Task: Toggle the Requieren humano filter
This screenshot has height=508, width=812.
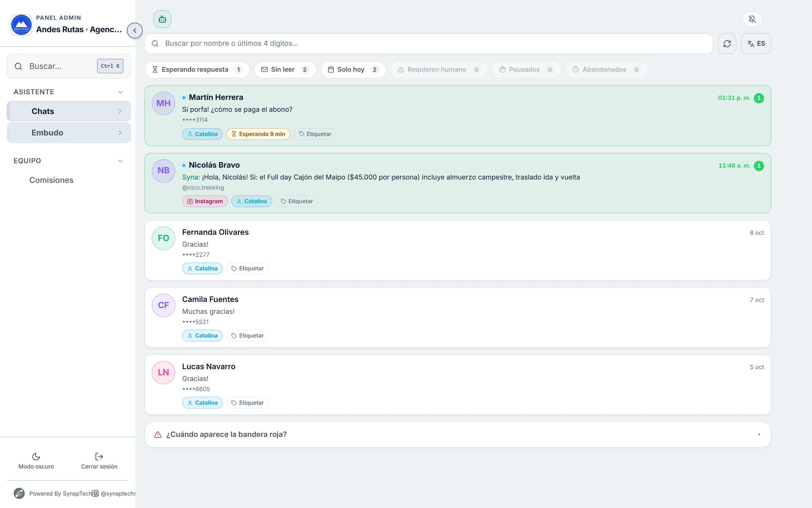Action: tap(439, 69)
